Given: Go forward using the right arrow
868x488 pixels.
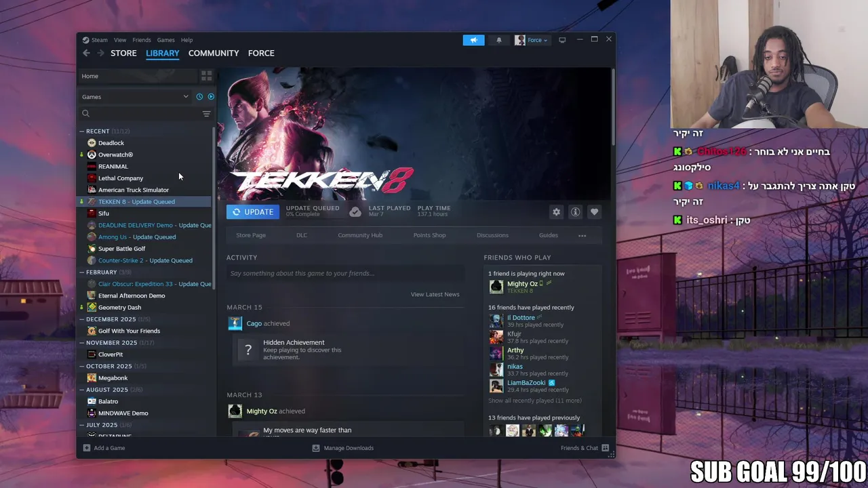Looking at the screenshot, I should (100, 53).
